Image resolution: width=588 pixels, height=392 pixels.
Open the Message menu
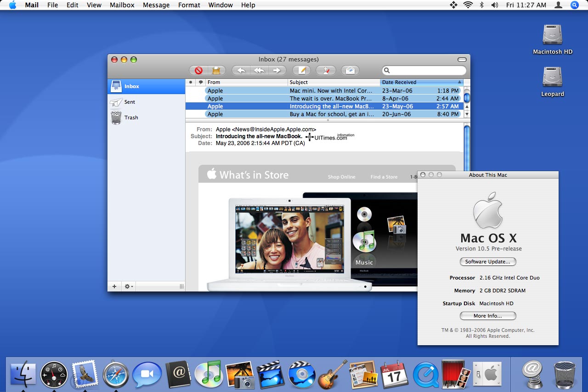(x=156, y=5)
